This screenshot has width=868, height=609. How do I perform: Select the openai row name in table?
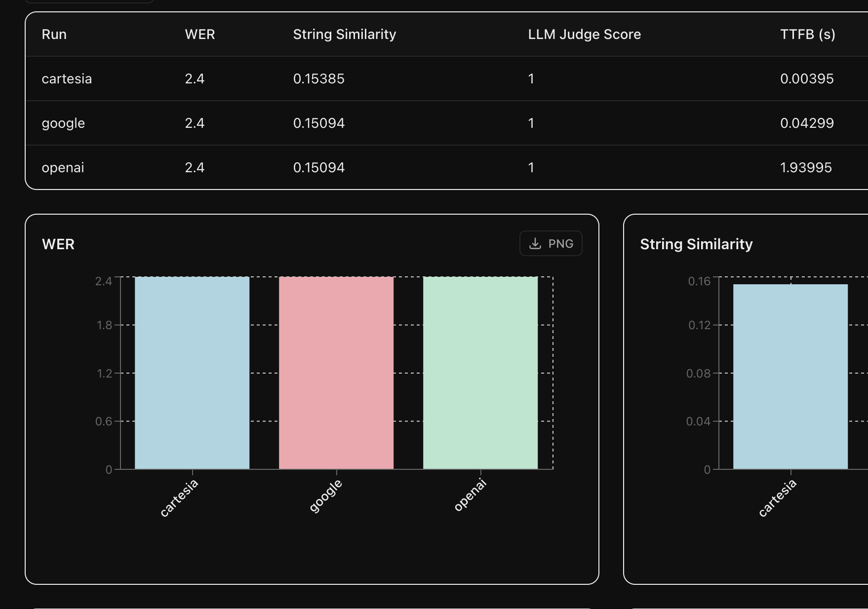(x=63, y=168)
